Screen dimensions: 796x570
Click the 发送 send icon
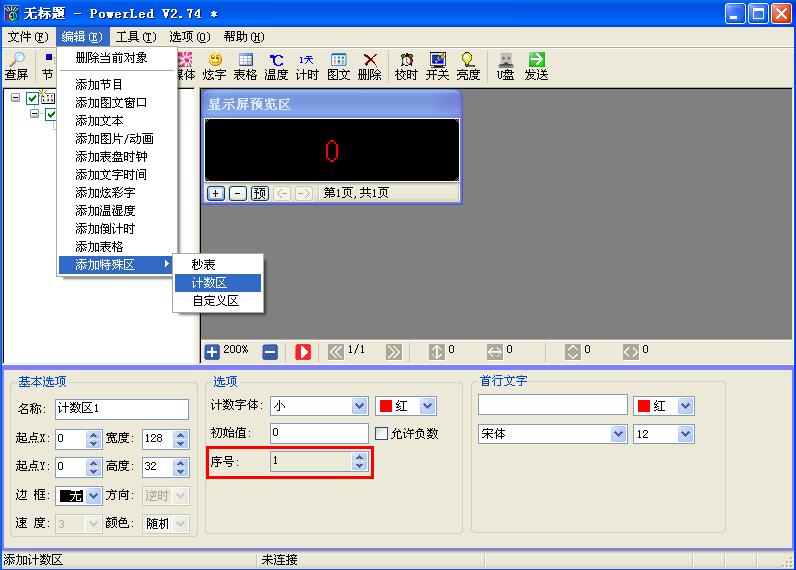tap(536, 66)
